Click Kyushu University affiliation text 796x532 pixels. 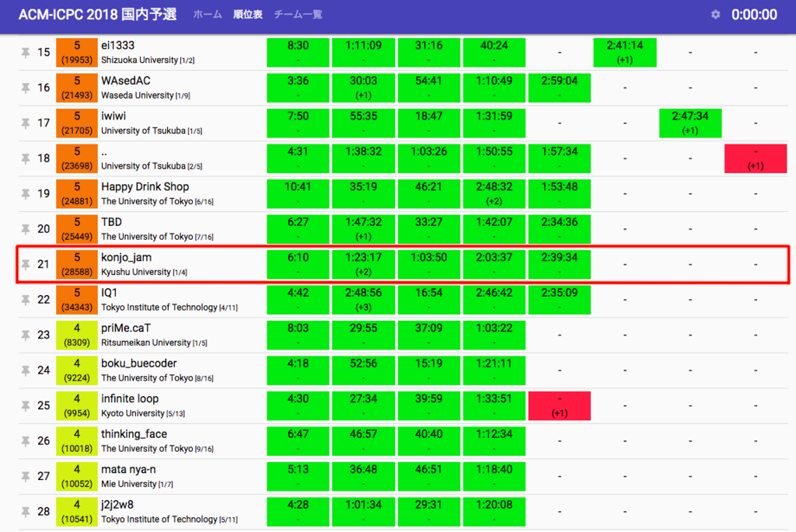tap(135, 272)
